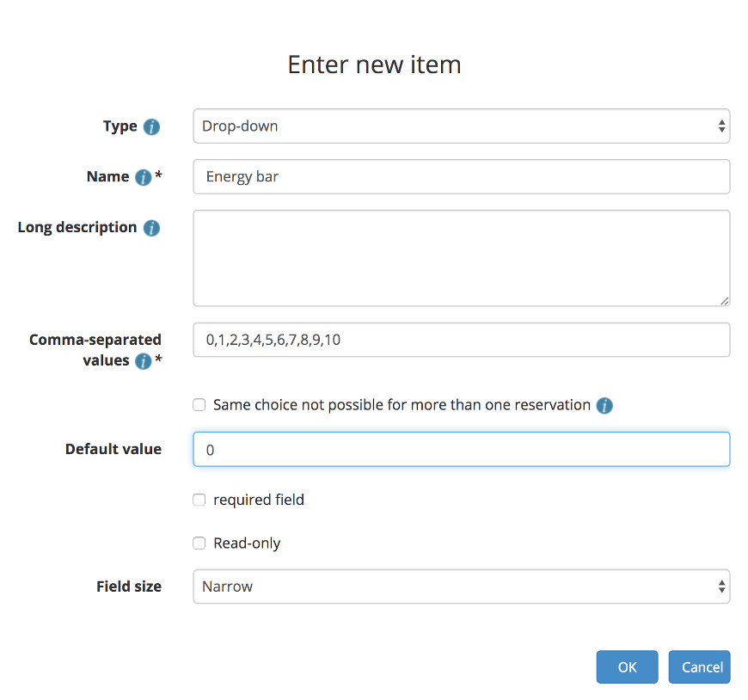Grab the Long description resize handle
This screenshot has height=700, width=748.
click(725, 301)
